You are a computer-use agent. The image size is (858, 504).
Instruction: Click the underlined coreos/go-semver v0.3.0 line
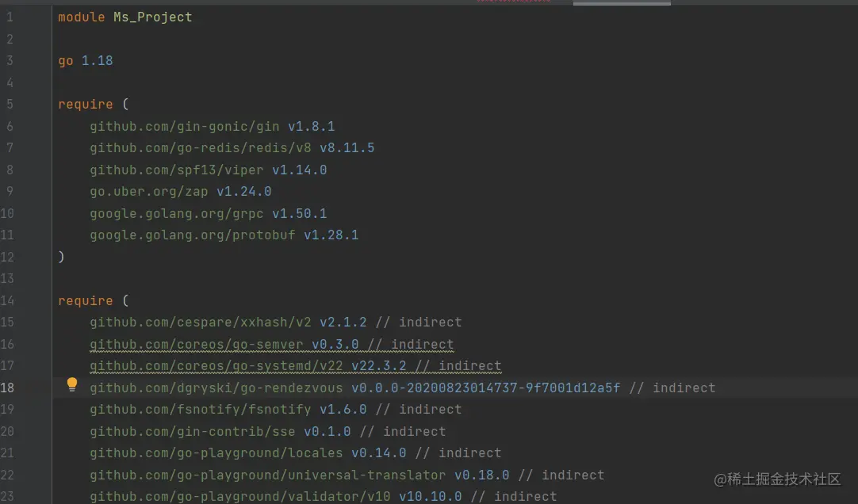pyautogui.click(x=272, y=345)
